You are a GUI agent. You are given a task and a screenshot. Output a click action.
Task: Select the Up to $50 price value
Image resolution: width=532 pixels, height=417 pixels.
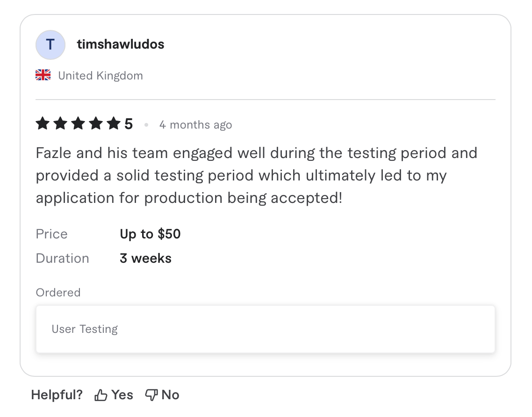point(150,234)
